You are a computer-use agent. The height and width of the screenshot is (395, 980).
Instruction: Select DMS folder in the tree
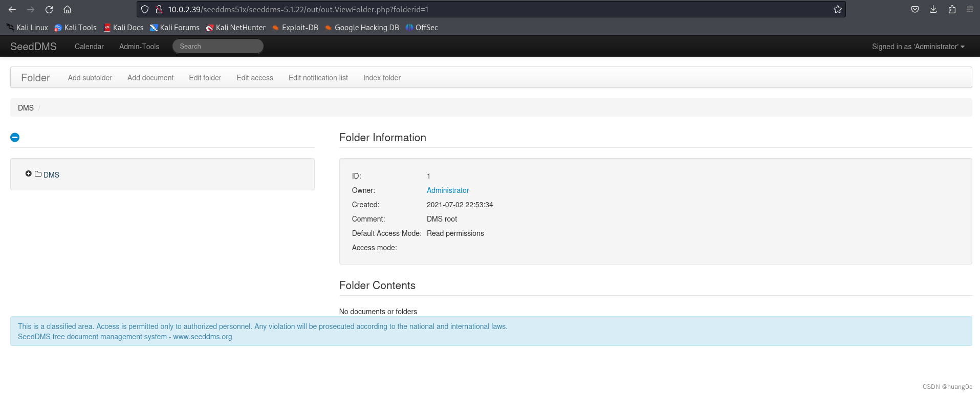51,175
